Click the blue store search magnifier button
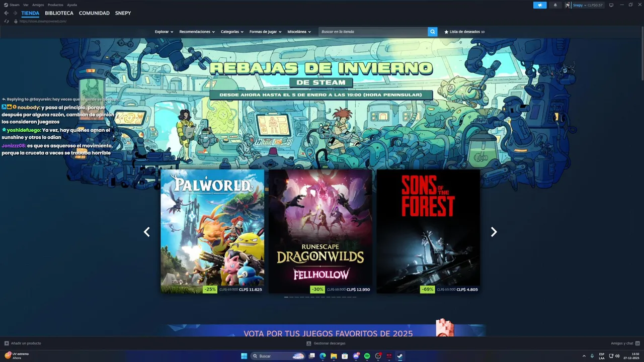The image size is (644, 362). (433, 32)
